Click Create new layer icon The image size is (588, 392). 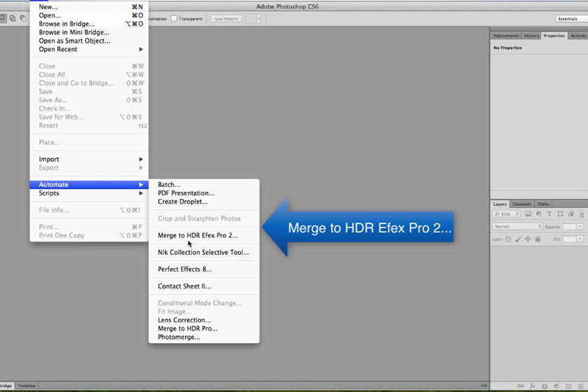click(x=580, y=386)
